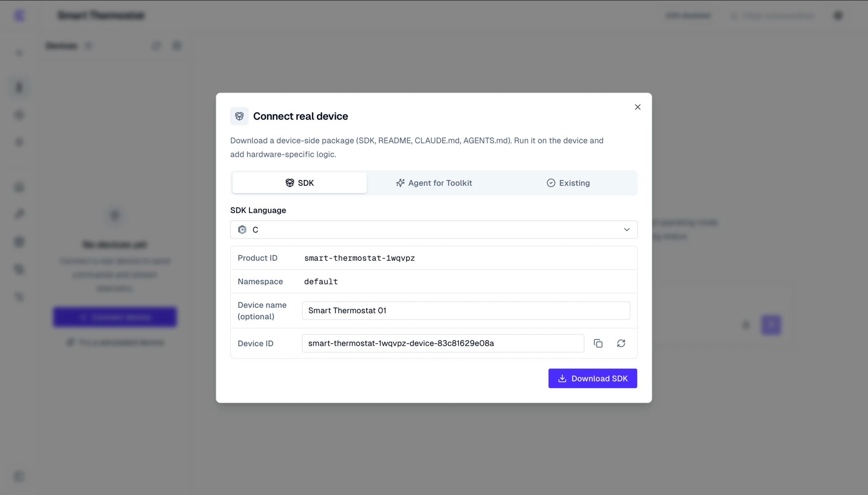Focus the Device name input field
Viewport: 868px width, 495px height.
tap(466, 311)
